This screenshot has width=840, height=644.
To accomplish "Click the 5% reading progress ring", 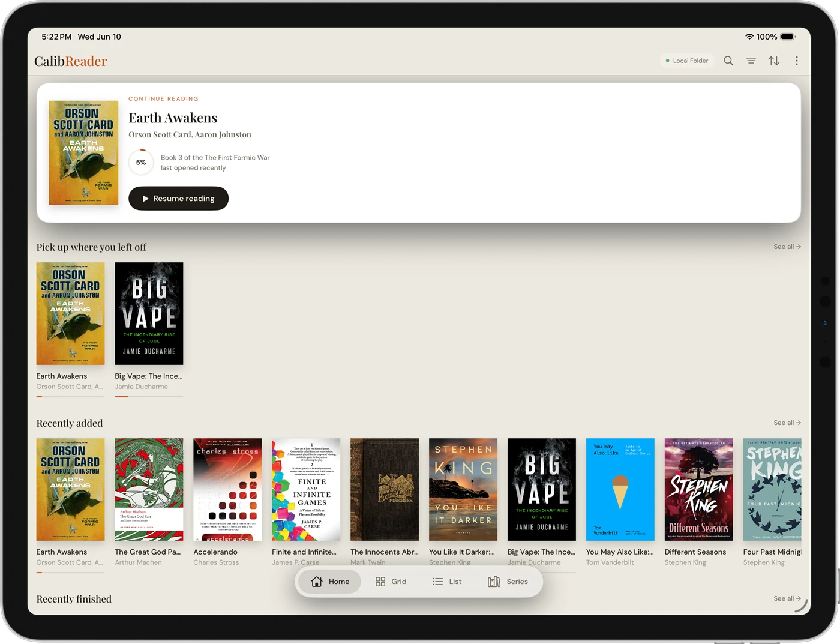I will (141, 163).
